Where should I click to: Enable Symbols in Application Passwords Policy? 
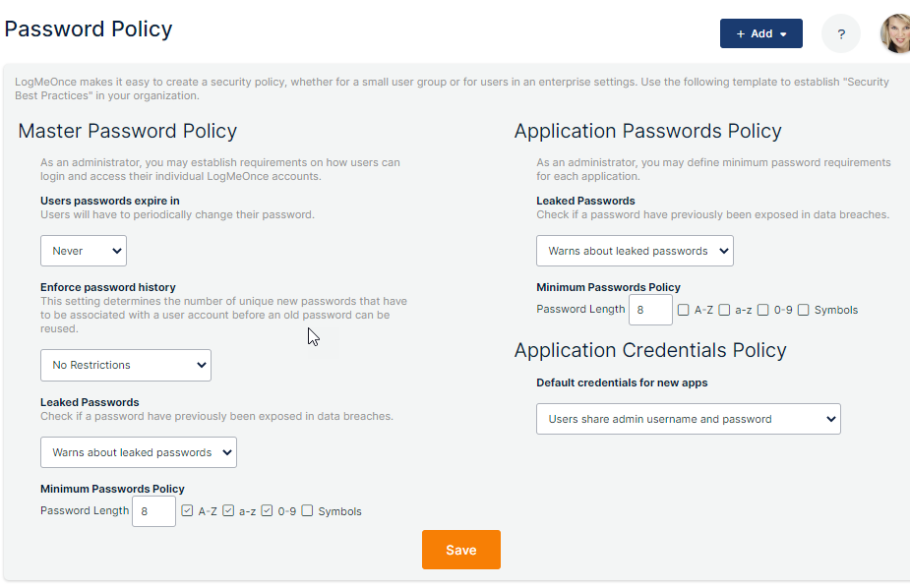[803, 311]
